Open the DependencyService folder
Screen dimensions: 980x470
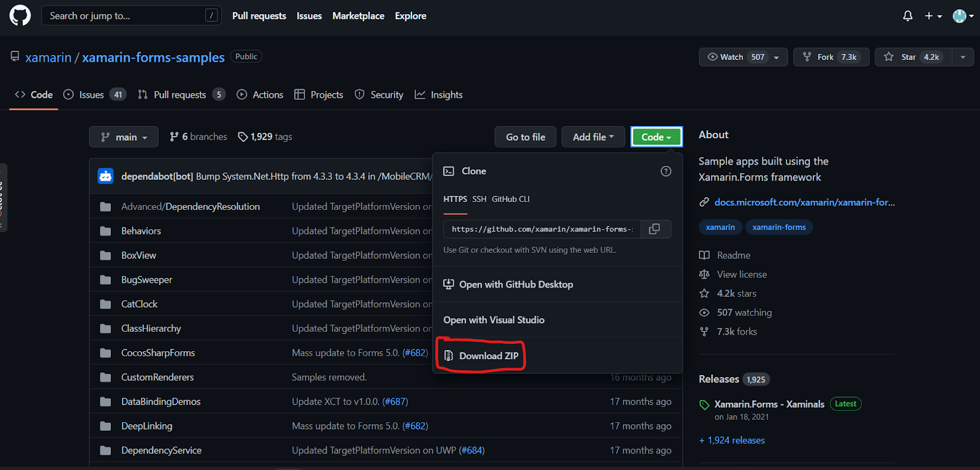coord(161,450)
